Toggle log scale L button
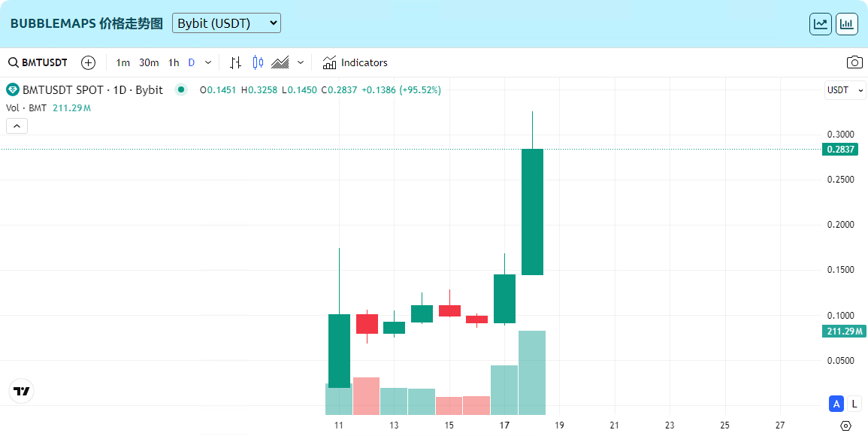The width and height of the screenshot is (868, 436). point(854,404)
